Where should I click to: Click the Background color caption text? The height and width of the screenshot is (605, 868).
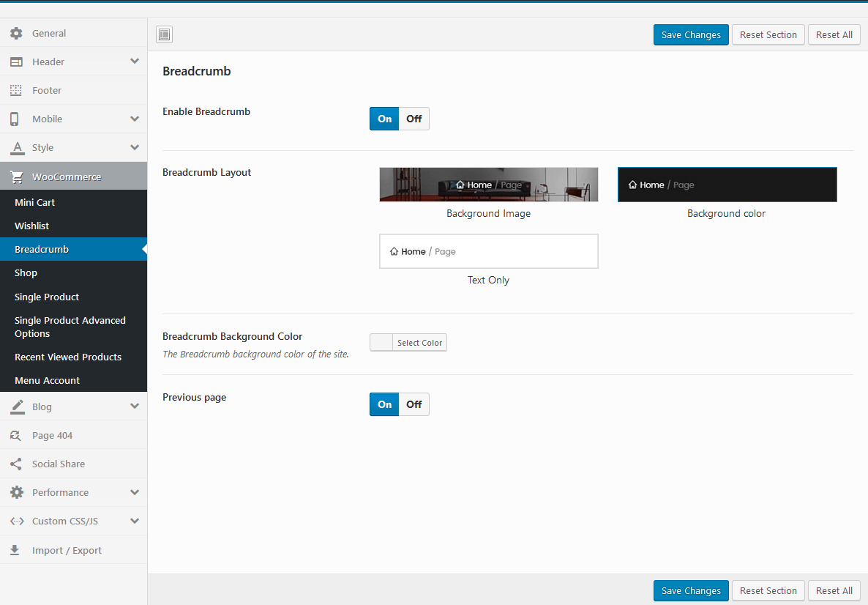tap(726, 213)
